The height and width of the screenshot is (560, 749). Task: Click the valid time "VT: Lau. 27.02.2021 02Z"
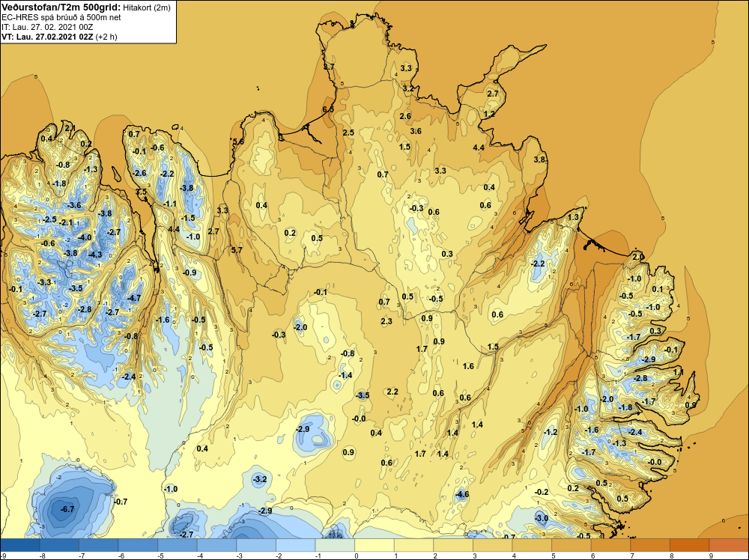[x=47, y=36]
